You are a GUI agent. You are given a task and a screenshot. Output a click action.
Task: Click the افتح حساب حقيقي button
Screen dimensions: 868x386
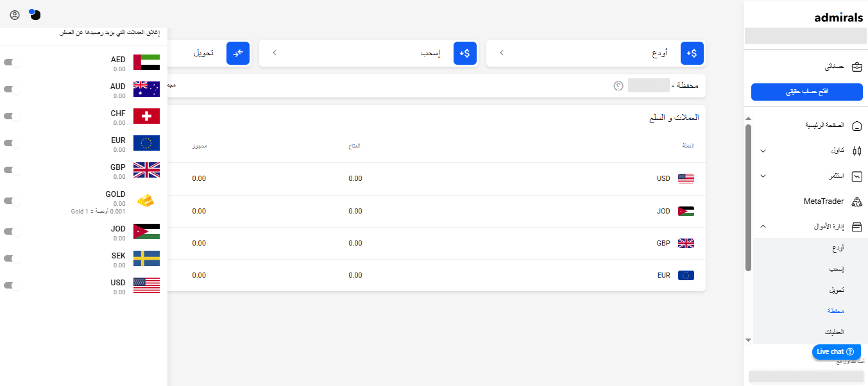click(x=807, y=92)
